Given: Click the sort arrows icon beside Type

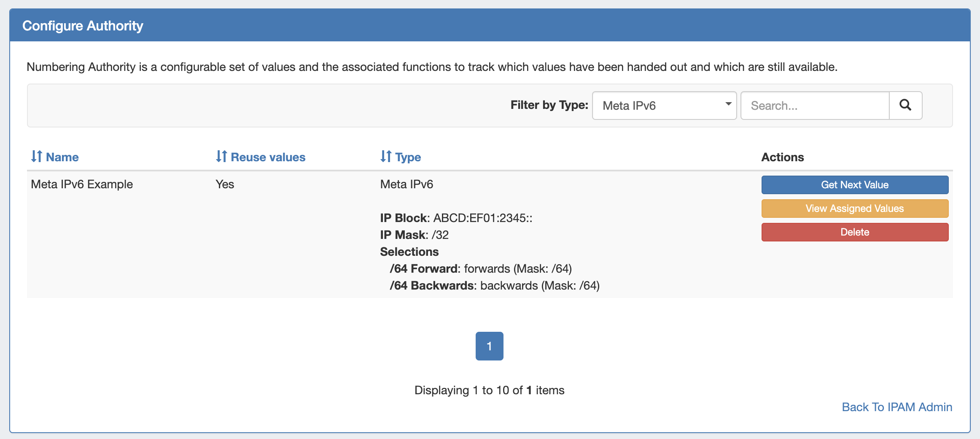Looking at the screenshot, I should (386, 157).
